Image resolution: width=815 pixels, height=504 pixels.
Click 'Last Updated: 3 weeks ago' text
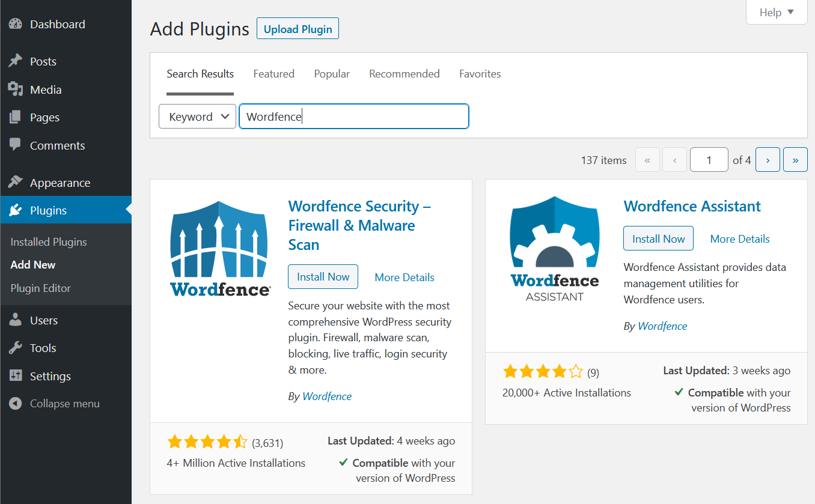pyautogui.click(x=727, y=371)
